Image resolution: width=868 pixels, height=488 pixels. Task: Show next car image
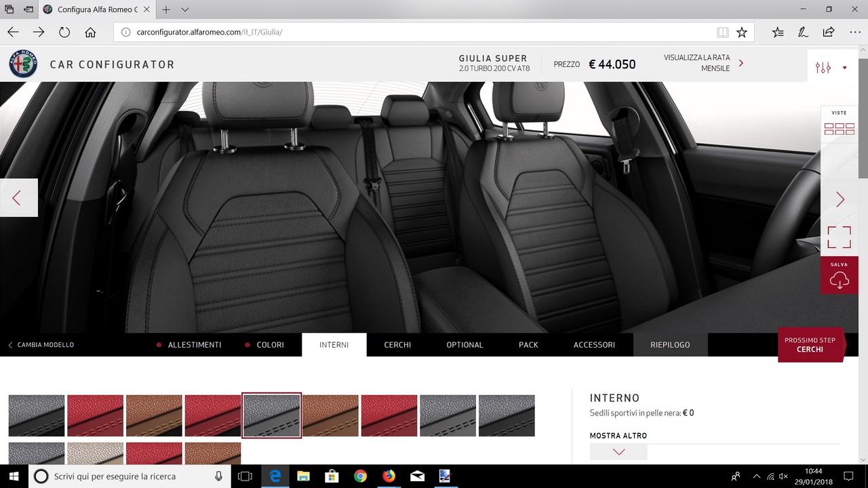coord(840,199)
